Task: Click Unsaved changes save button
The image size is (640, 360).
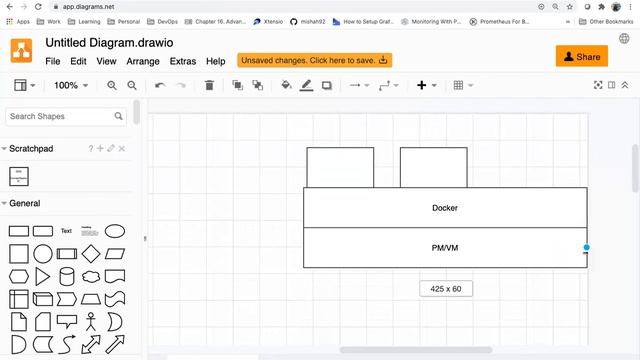Action: [x=315, y=60]
